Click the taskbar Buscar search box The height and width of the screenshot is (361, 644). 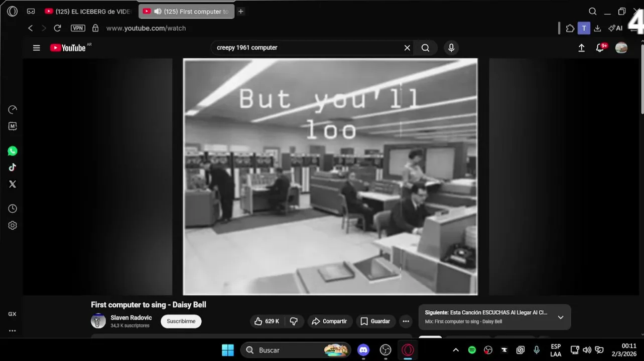pos(296,350)
